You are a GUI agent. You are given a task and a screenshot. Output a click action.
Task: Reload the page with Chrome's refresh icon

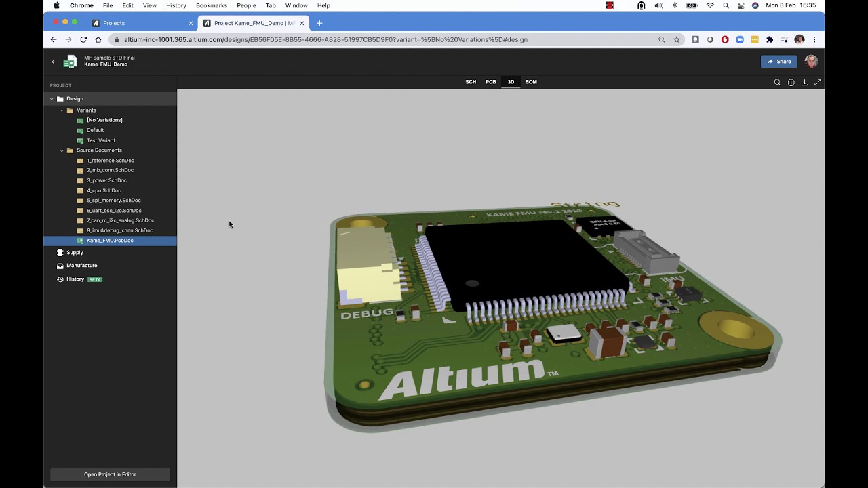pyautogui.click(x=83, y=39)
